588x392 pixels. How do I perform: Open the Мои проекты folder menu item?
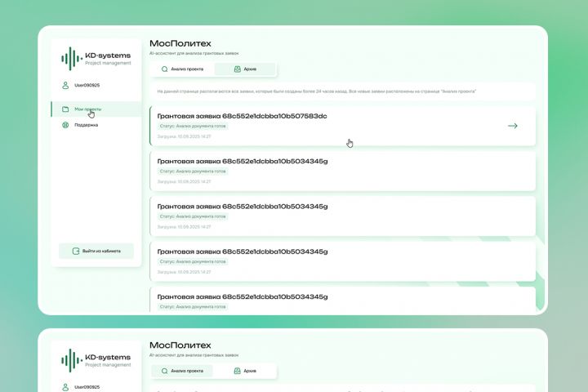(96, 109)
